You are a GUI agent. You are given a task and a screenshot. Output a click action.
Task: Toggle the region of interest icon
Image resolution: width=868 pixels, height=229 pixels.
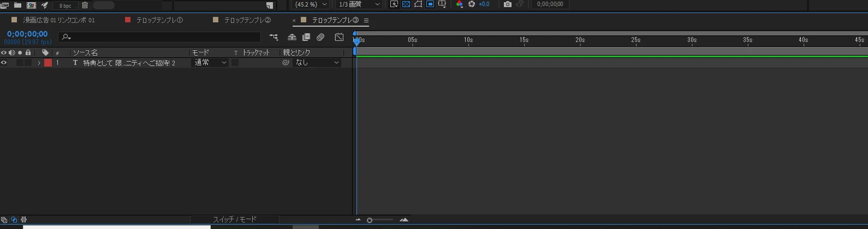430,4
